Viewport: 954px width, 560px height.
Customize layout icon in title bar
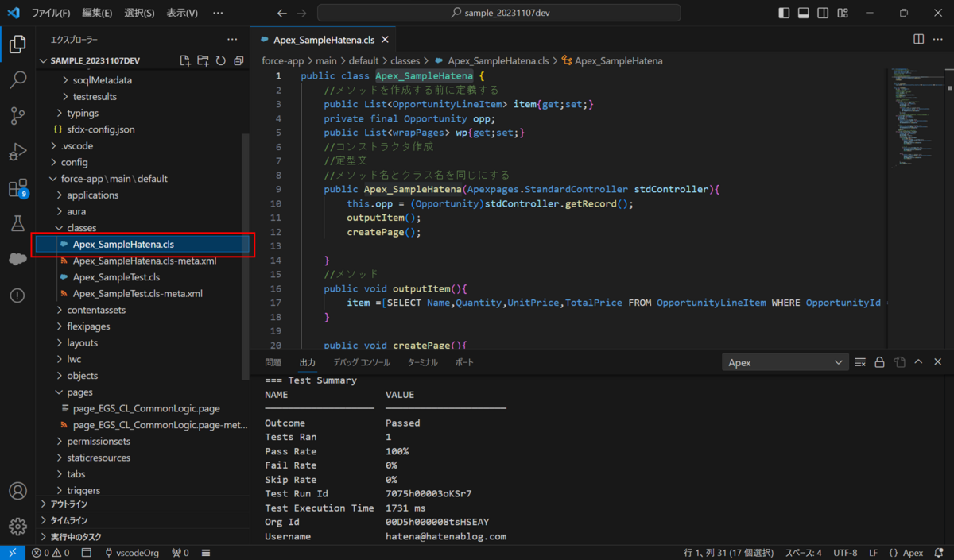[843, 13]
